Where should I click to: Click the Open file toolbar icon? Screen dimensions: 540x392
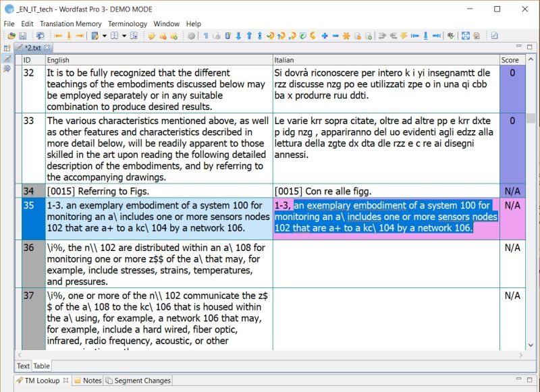(x=11, y=36)
